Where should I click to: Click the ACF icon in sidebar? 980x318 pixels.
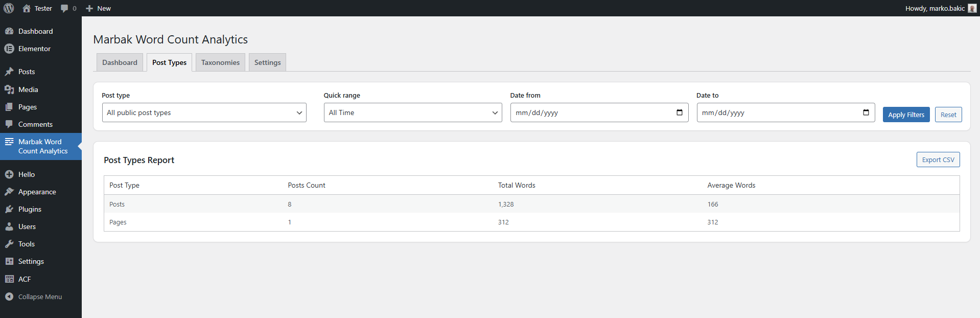pos(9,279)
